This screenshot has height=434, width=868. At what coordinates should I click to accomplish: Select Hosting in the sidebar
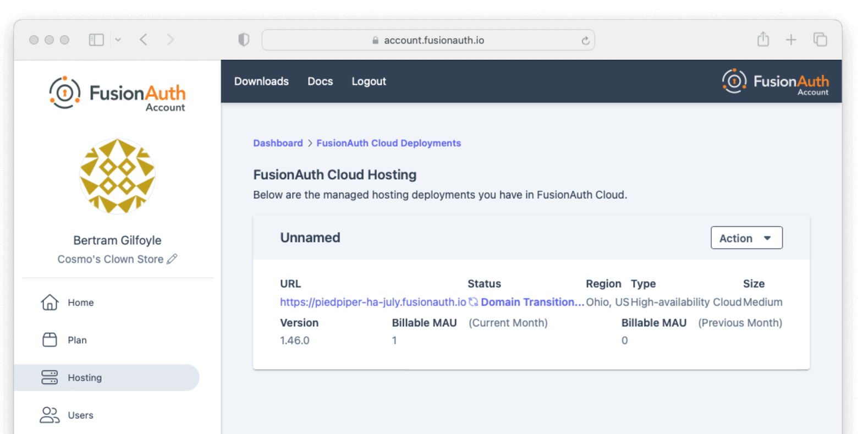click(x=107, y=377)
